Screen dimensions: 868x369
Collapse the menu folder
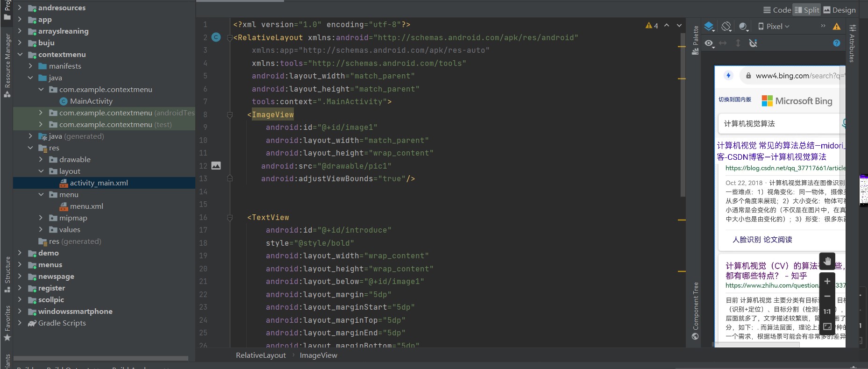point(41,194)
